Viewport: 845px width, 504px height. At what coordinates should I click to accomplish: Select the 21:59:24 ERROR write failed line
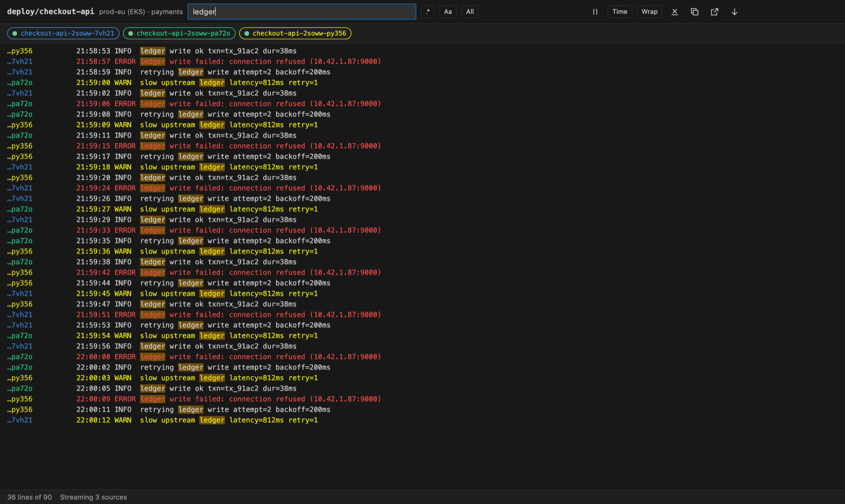click(x=422, y=188)
